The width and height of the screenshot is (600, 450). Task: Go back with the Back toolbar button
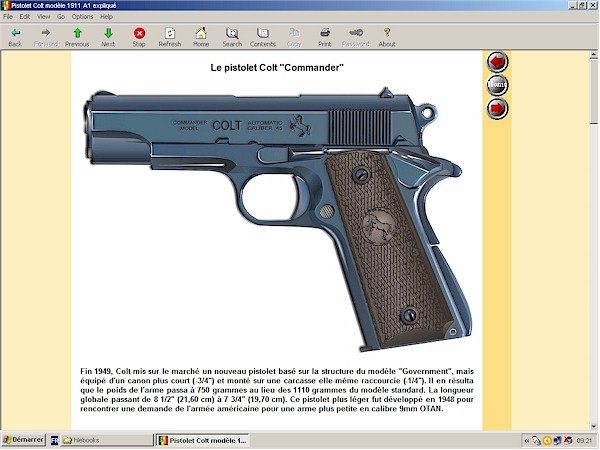[15, 37]
